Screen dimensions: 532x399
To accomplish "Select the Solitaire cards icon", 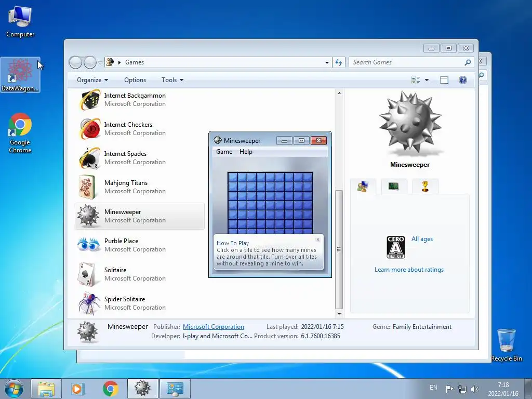I will [x=87, y=274].
